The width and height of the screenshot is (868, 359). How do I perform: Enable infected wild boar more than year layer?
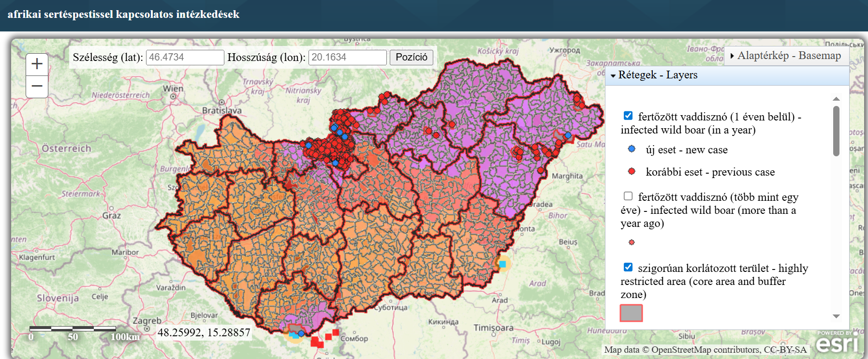(x=628, y=196)
